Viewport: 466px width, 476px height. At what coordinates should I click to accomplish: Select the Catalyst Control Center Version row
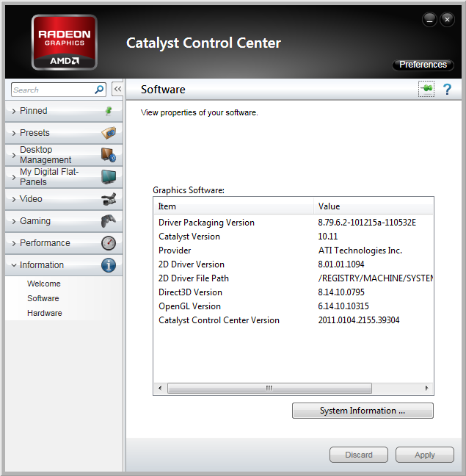tap(294, 320)
